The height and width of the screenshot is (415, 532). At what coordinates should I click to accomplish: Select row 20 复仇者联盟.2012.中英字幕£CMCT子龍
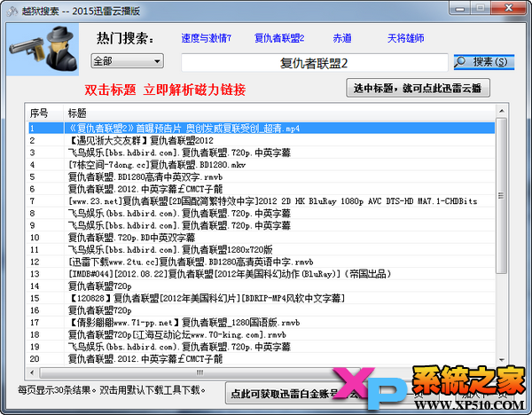pyautogui.click(x=262, y=359)
